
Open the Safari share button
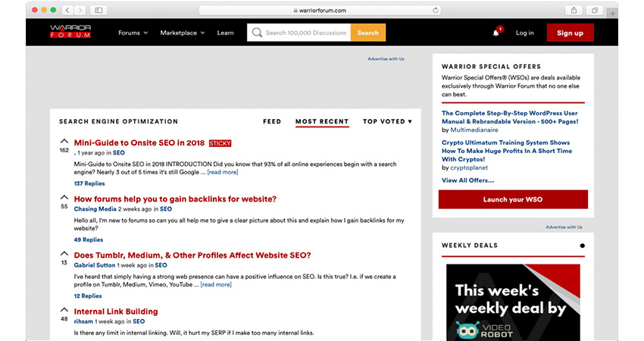[574, 11]
